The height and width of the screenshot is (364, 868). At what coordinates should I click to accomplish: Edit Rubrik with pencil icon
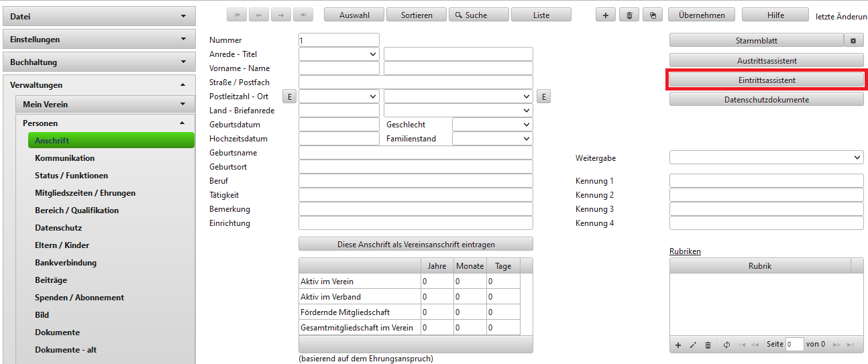click(693, 345)
